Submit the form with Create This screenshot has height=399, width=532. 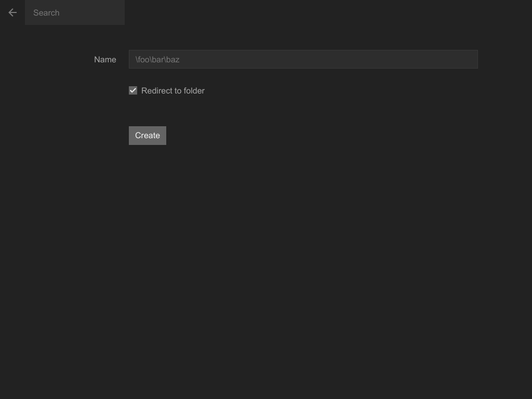click(x=148, y=136)
